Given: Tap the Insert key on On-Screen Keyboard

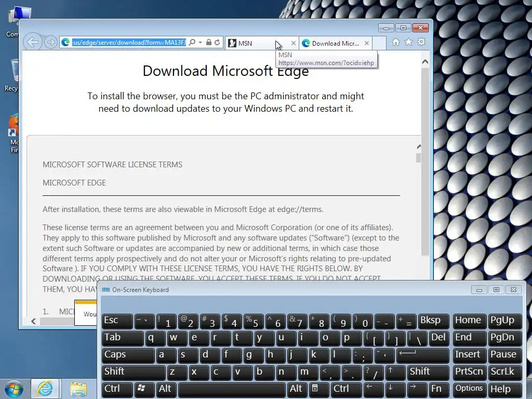Looking at the screenshot, I should coord(469,355).
